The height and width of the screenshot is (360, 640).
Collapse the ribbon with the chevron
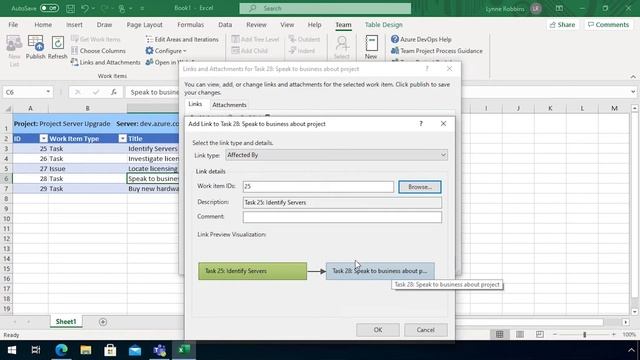(633, 76)
